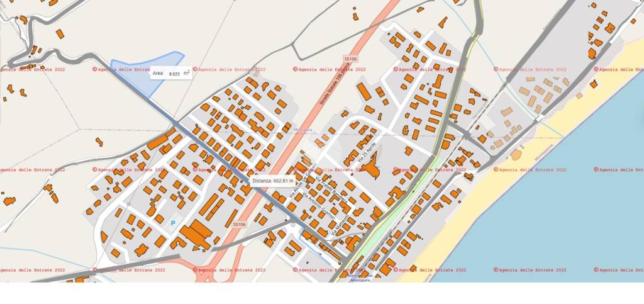Click the 'Area: 9.055 m²' measurement label
Screen dimensions: 644x304
(171, 73)
